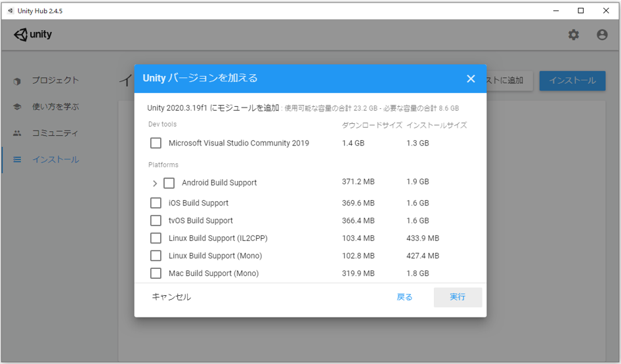
Task: Click the 実行 button
Action: coord(458,296)
